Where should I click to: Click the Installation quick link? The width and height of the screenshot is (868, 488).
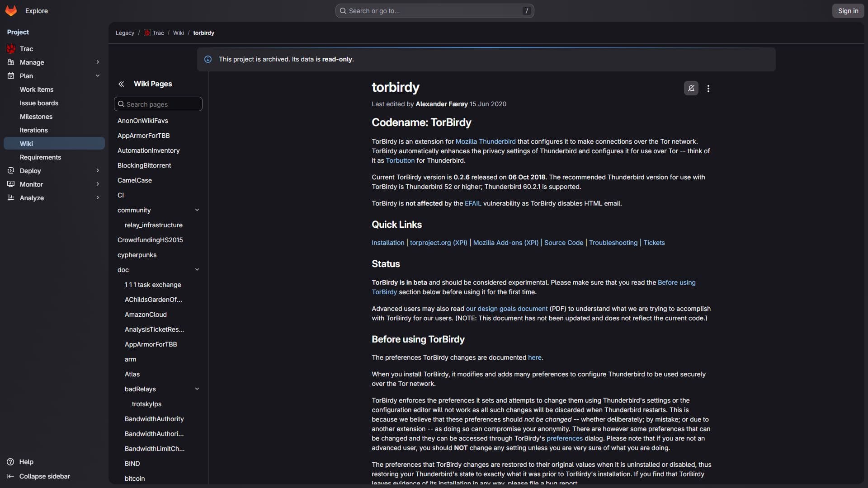click(x=388, y=243)
